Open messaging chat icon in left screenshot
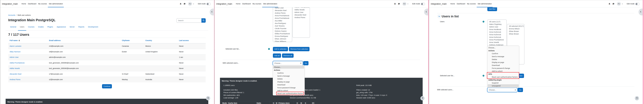Screen dimensions: 644x104 point(184,4)
